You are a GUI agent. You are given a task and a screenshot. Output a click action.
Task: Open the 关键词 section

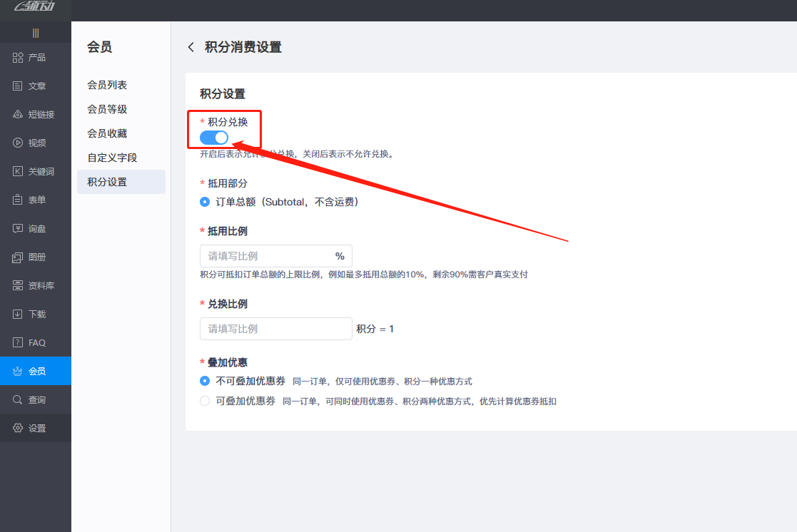[x=36, y=171]
